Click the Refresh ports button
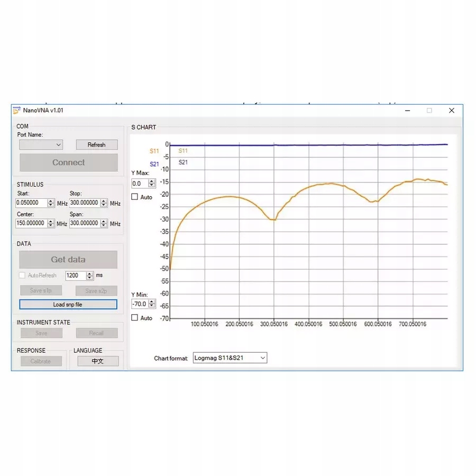The width and height of the screenshot is (476, 476). [x=97, y=145]
